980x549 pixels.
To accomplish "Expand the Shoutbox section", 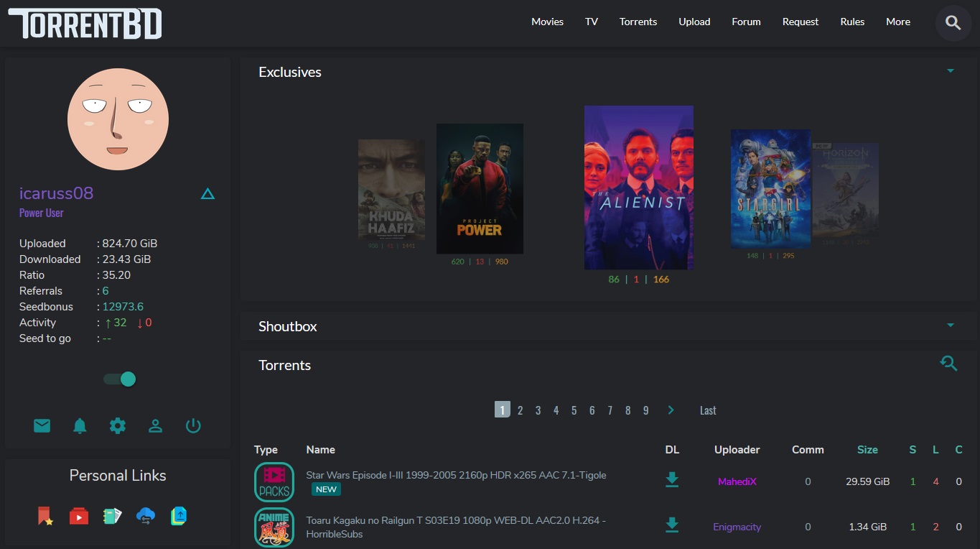I will (950, 325).
